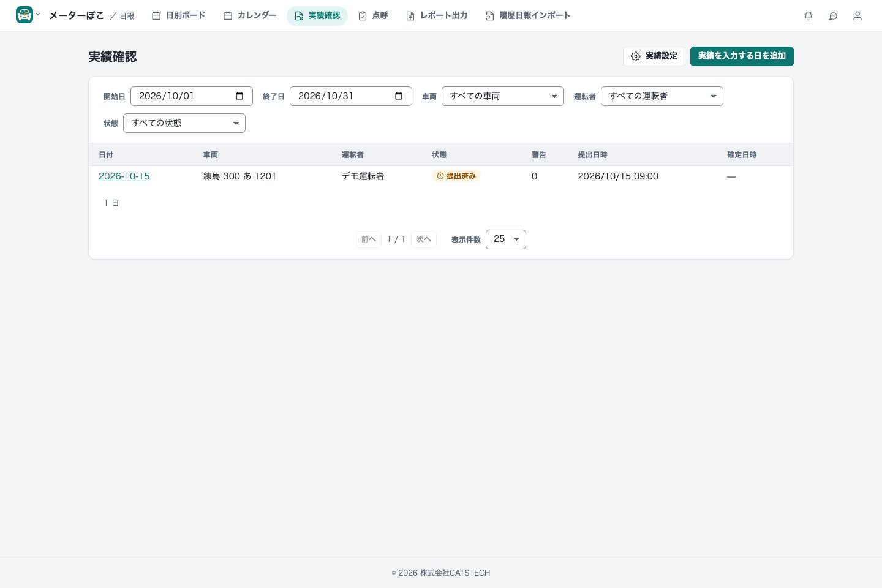Screen dimensions: 882x588
Task: Expand the app switcher chevron beside logo
Action: [x=38, y=14]
